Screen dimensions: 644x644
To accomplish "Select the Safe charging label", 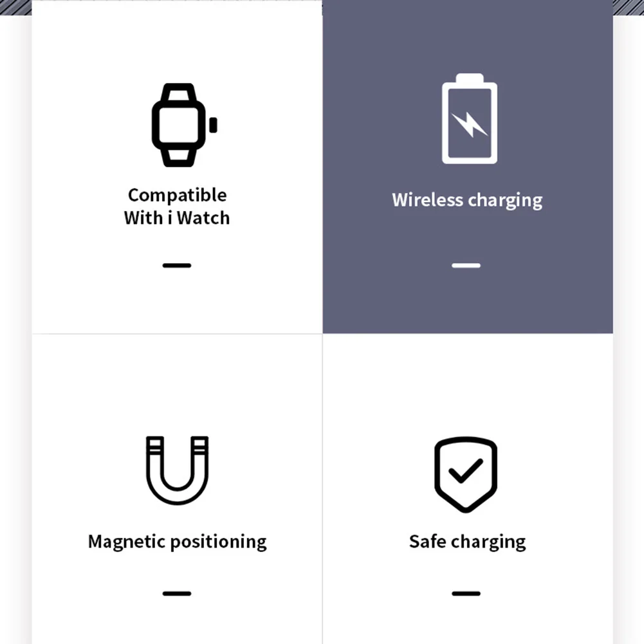I will (x=467, y=542).
